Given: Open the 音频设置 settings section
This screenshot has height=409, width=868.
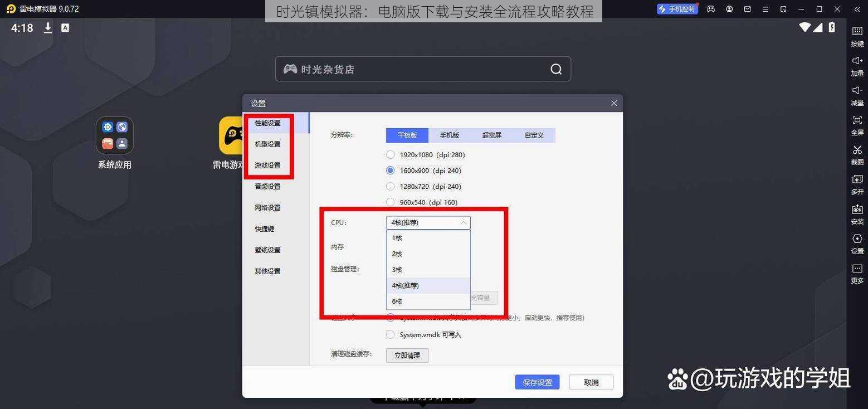Looking at the screenshot, I should (x=276, y=187).
